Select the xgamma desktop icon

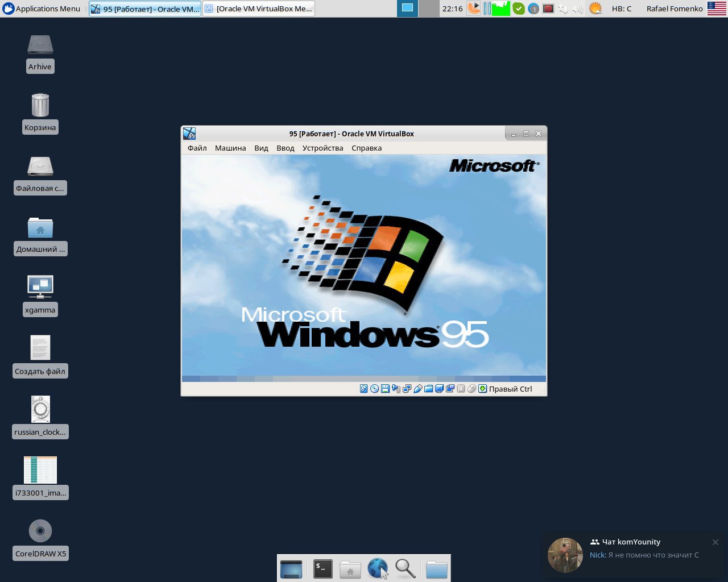click(40, 296)
